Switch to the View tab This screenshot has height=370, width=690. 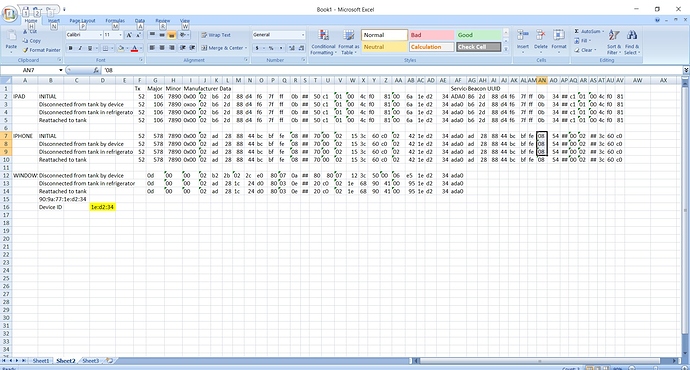tap(185, 21)
